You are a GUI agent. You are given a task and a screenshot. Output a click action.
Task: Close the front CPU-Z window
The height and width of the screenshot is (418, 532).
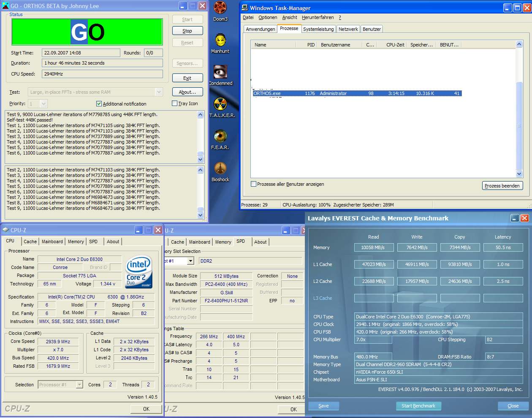(158, 230)
